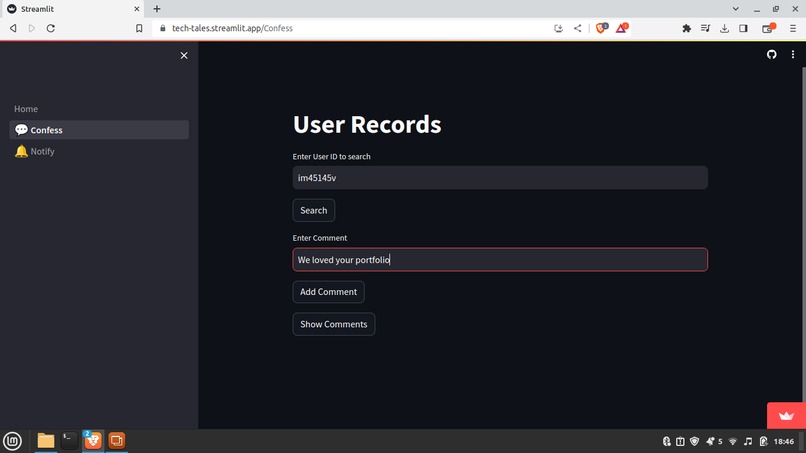Switch to Brave browser in taskbar
The height and width of the screenshot is (453, 806).
(x=93, y=441)
